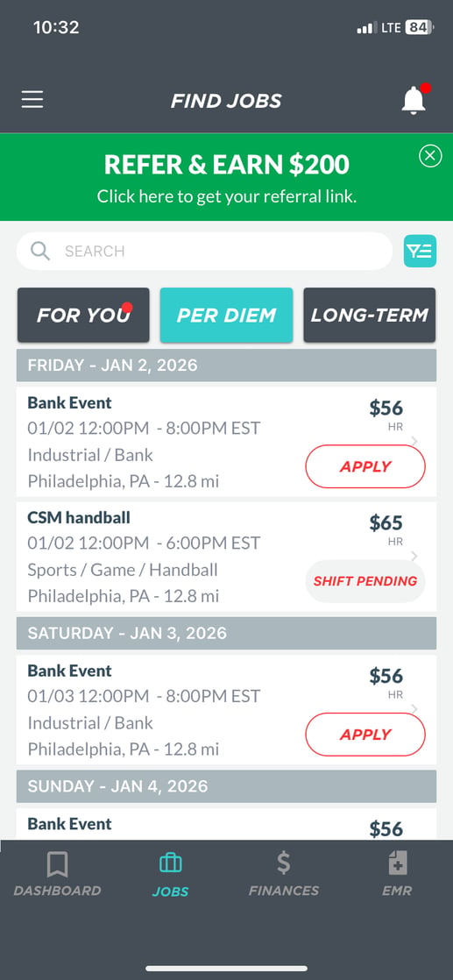
Task: Tap the search magnifier icon
Action: point(40,252)
